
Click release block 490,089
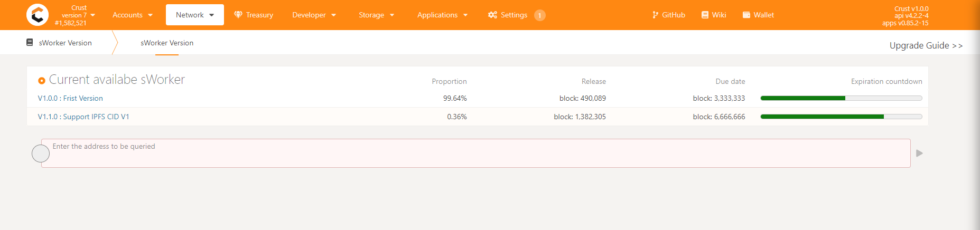coord(583,98)
